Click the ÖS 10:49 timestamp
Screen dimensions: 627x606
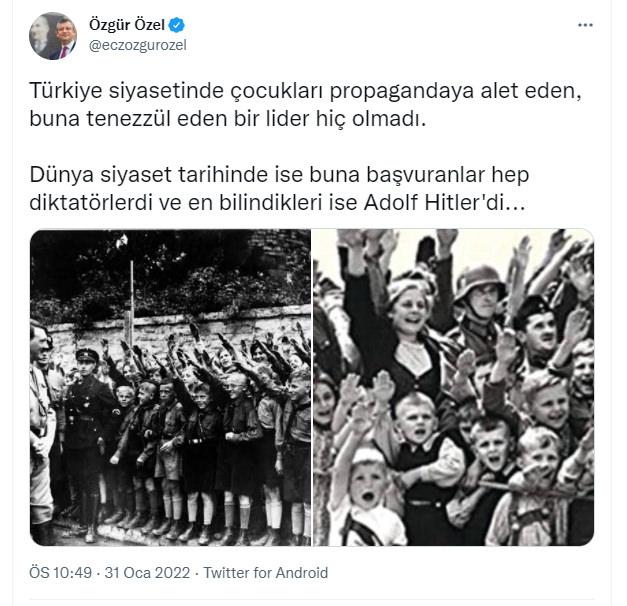(x=60, y=572)
